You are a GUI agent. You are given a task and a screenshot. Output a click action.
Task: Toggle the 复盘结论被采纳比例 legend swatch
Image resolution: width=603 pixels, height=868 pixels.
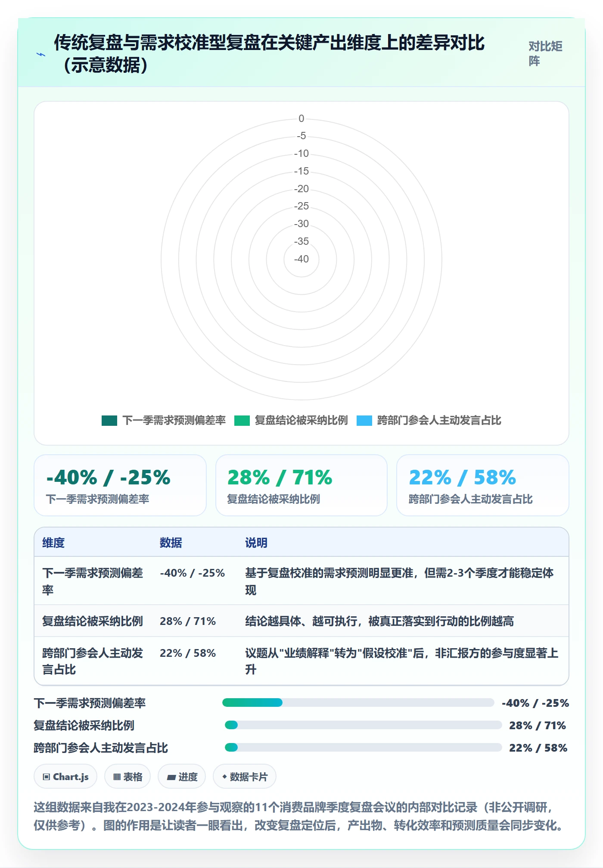(242, 421)
